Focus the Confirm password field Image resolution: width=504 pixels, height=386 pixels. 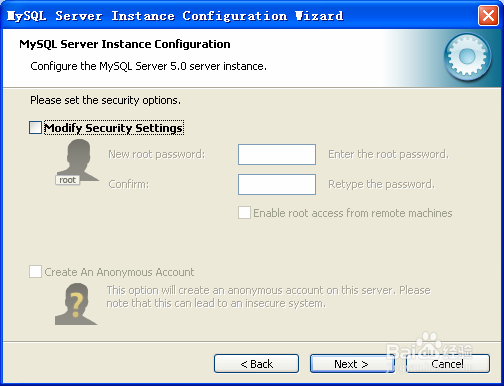tap(277, 184)
